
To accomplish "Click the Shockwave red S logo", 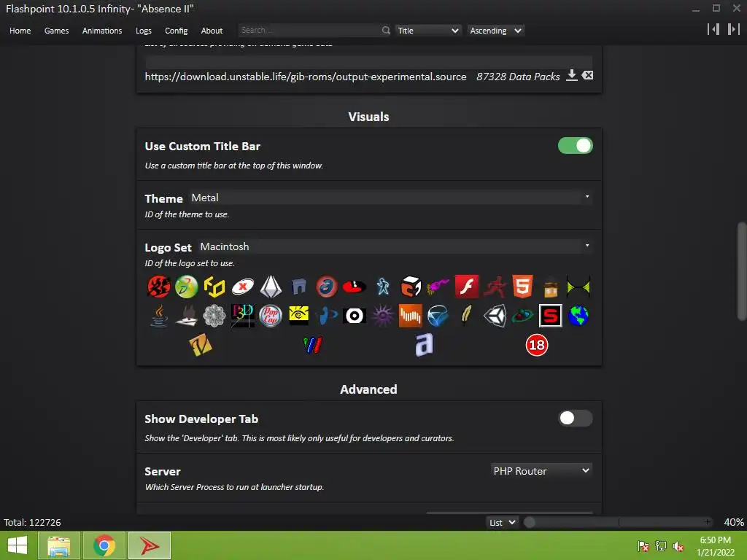I will pos(550,315).
